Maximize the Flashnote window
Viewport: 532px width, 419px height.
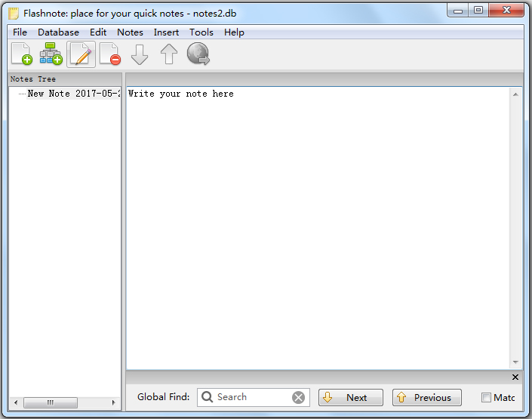point(478,11)
